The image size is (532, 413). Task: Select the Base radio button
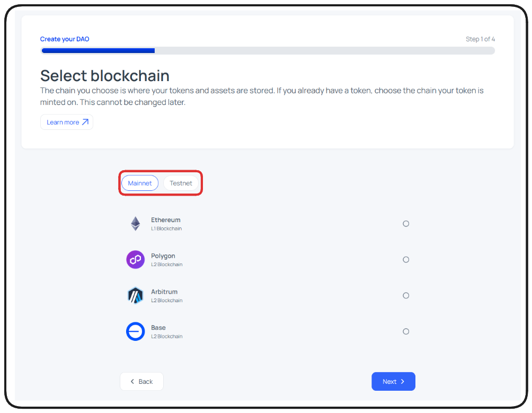406,331
